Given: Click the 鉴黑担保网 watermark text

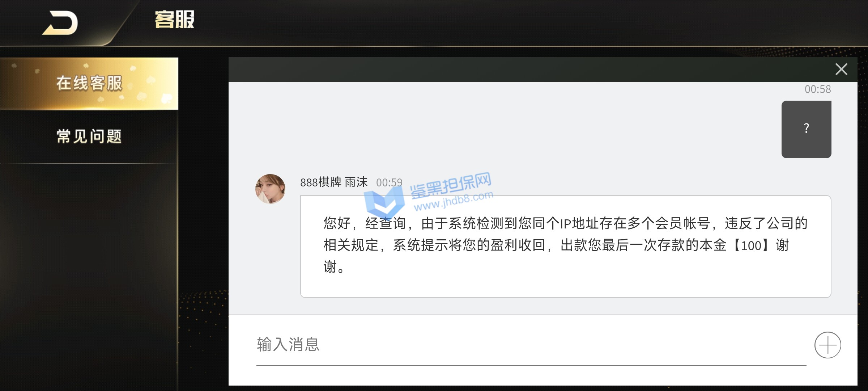Looking at the screenshot, I should pos(451,185).
